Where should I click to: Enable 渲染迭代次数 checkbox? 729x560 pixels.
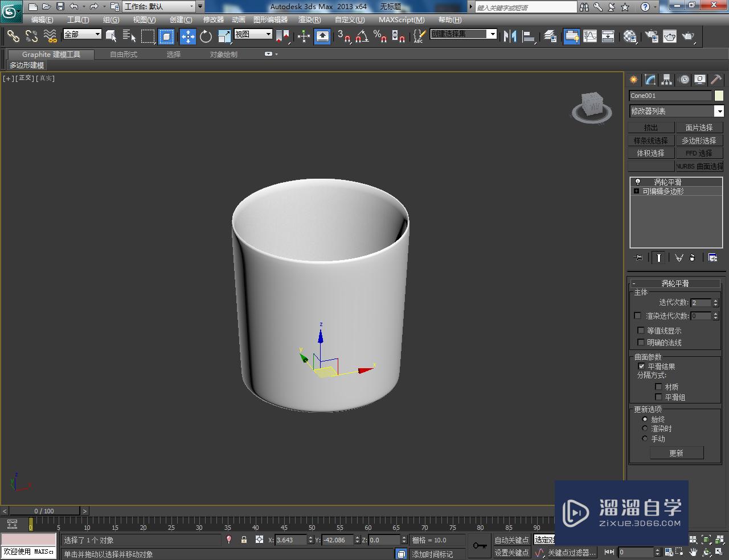pyautogui.click(x=637, y=316)
